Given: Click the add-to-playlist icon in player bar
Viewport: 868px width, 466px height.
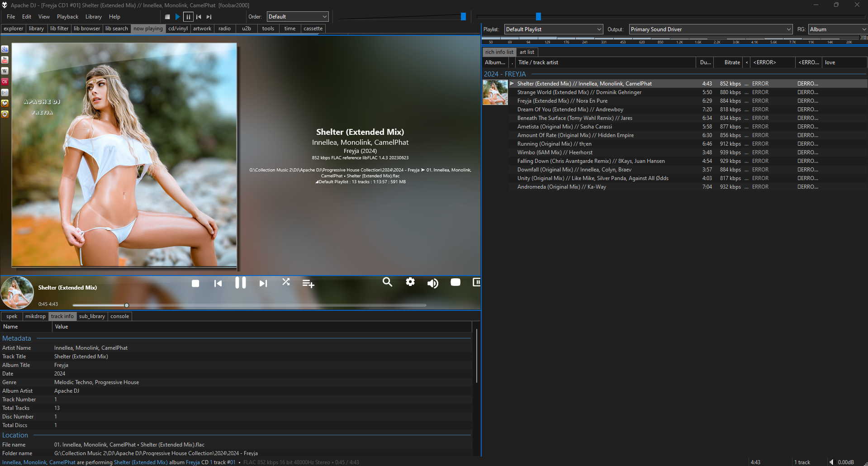Looking at the screenshot, I should (308, 284).
